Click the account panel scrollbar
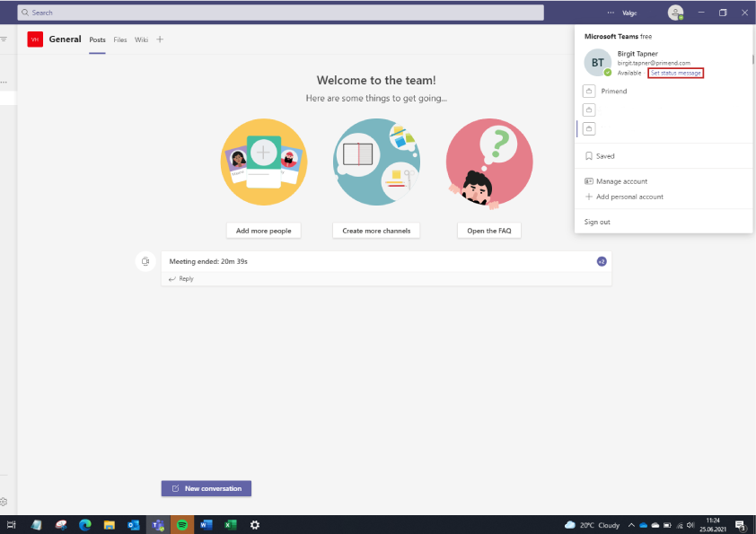The width and height of the screenshot is (756, 534). tap(752, 59)
